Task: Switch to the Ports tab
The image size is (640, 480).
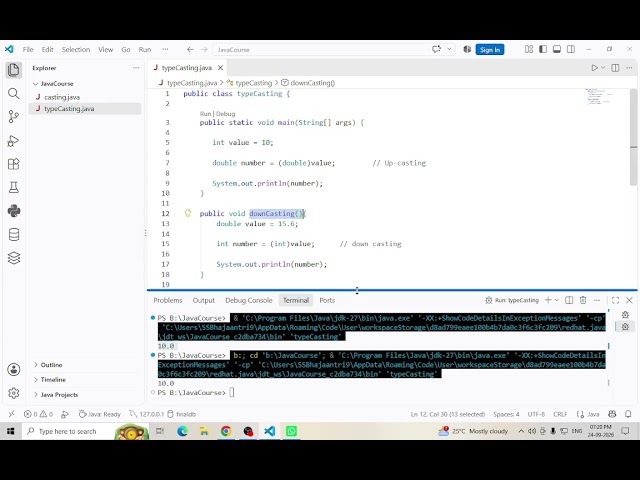Action: click(327, 300)
